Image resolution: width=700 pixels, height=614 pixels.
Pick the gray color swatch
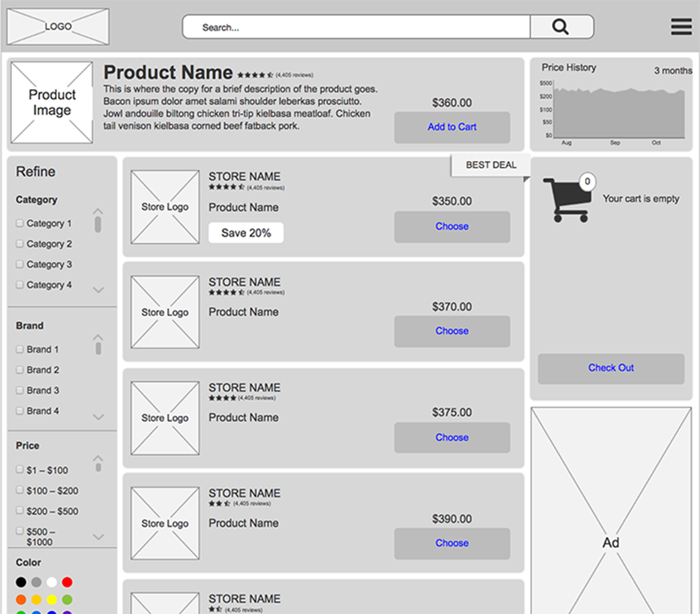coord(36,582)
